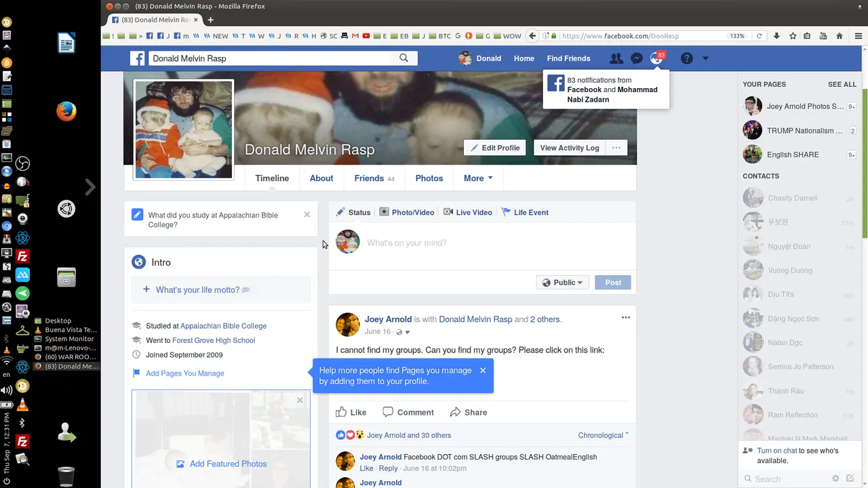Open Firefox downloads arrow icon
The width and height of the screenshot is (868, 488).
point(776,36)
